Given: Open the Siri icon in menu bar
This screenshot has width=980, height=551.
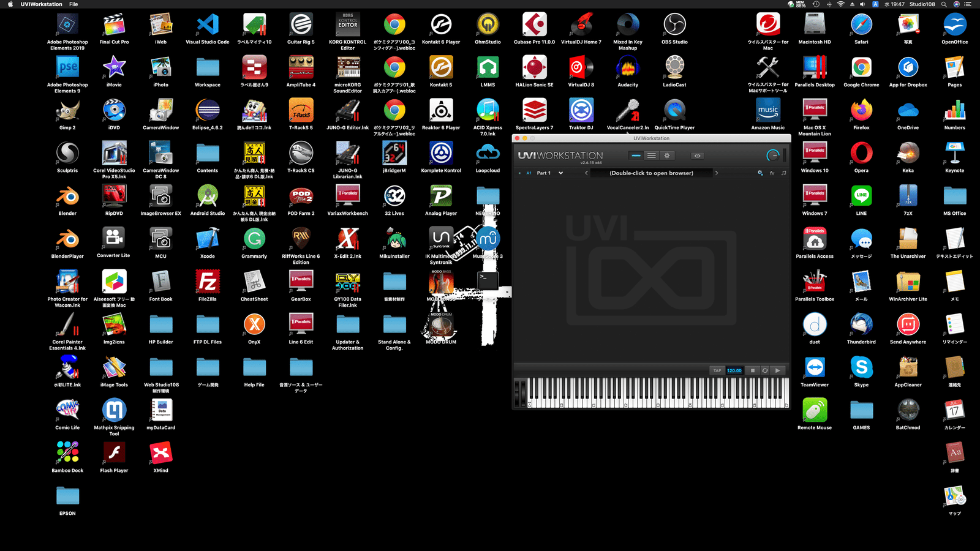Looking at the screenshot, I should click(956, 4).
